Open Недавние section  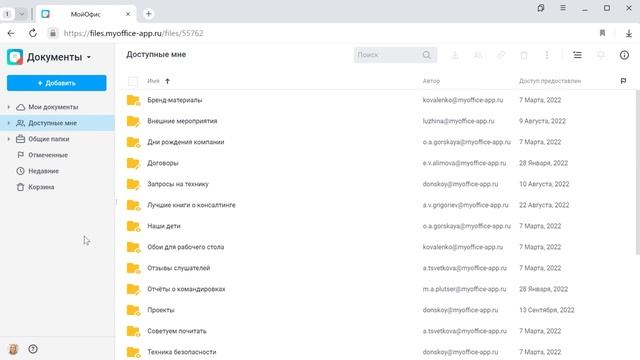43,171
